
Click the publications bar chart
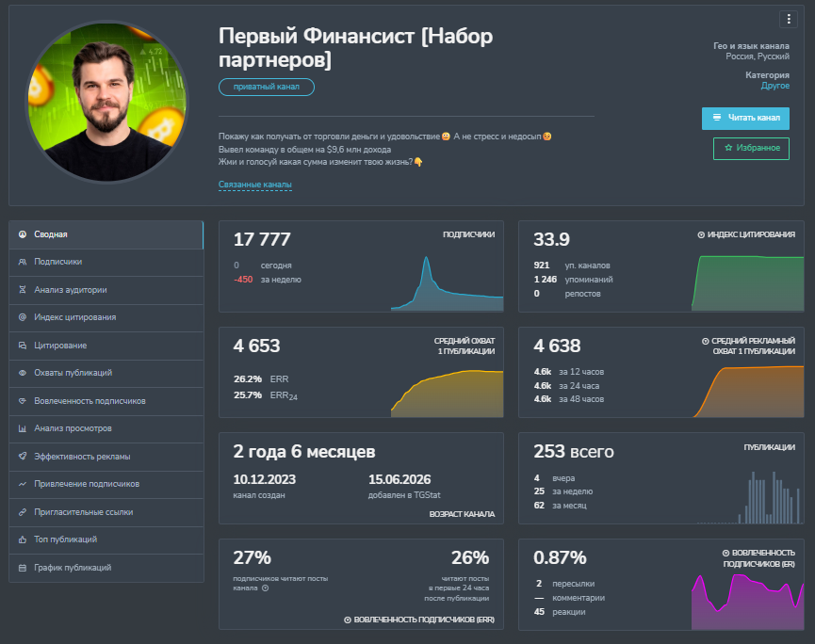(x=749, y=497)
